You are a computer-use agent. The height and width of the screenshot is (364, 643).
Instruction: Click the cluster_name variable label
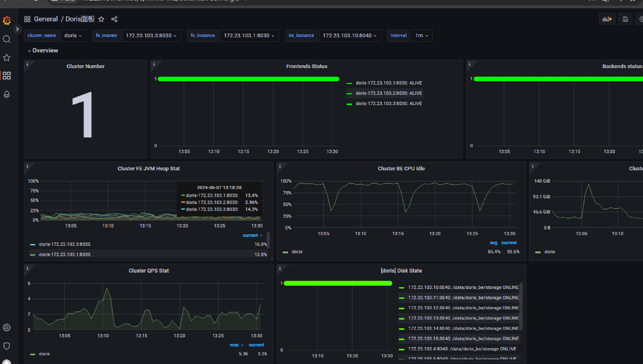click(42, 35)
